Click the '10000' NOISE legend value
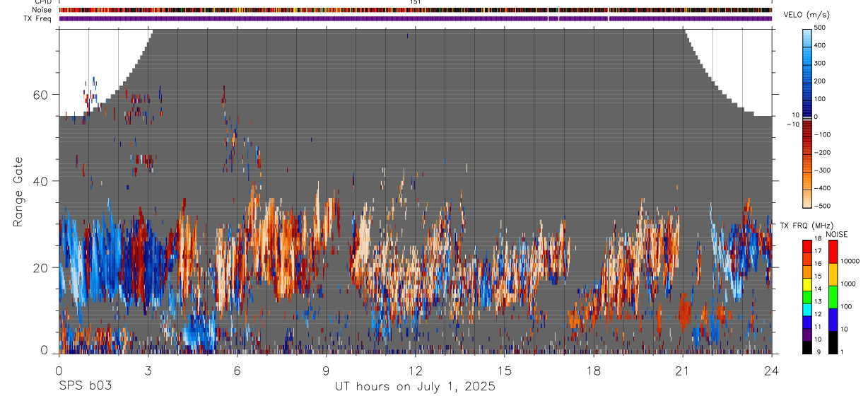Screen dimensions: 868x401 [x=851, y=261]
